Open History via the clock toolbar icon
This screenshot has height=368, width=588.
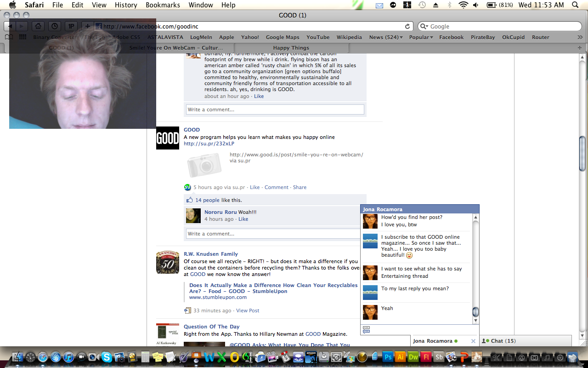[55, 26]
